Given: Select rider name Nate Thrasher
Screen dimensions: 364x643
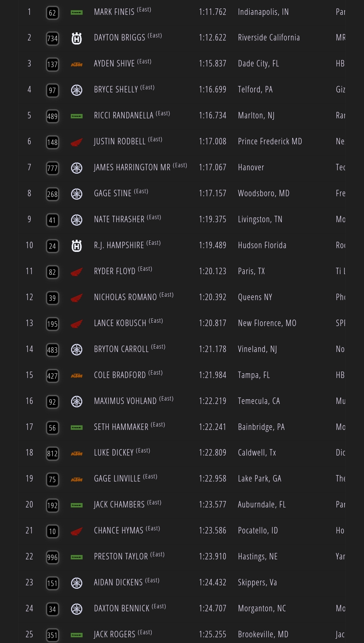Looking at the screenshot, I should point(119,220).
